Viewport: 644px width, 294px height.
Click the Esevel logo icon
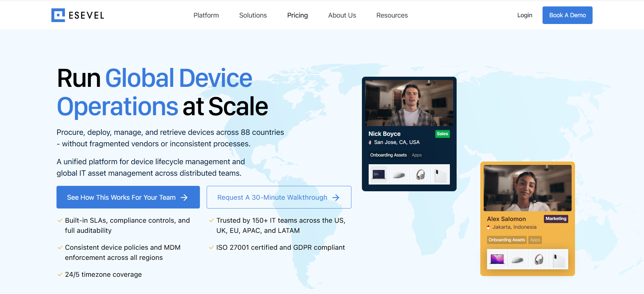pos(58,15)
